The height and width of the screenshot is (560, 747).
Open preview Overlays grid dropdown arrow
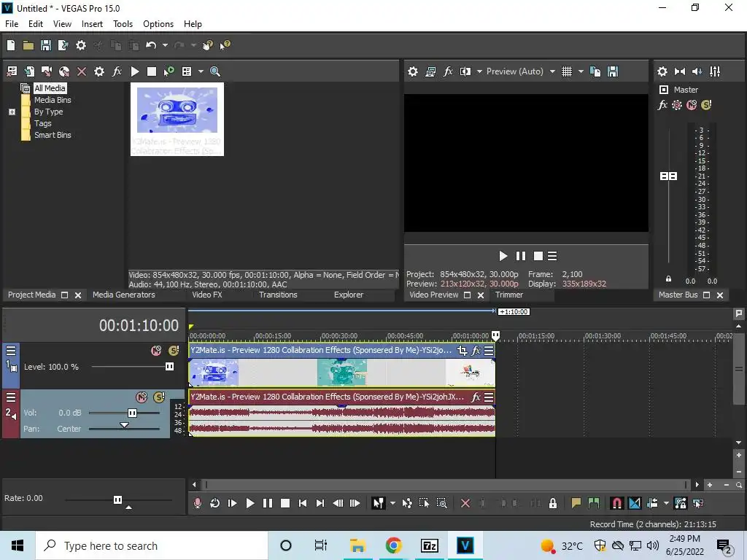click(x=580, y=71)
